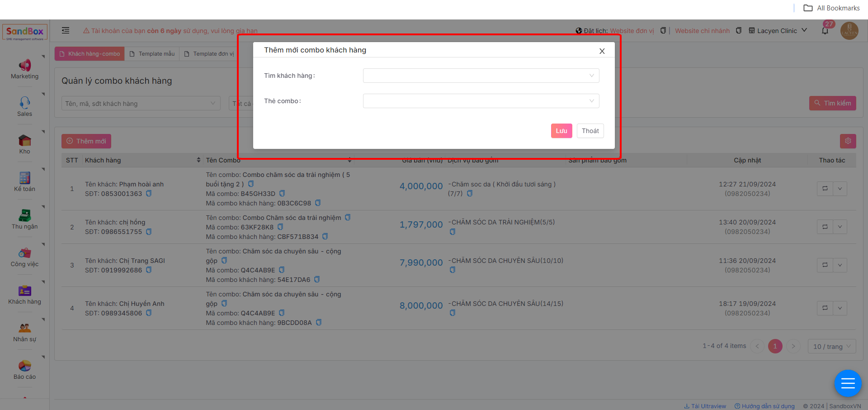The width and height of the screenshot is (868, 410).
Task: Open the Marketing module in sidebar
Action: click(x=25, y=69)
